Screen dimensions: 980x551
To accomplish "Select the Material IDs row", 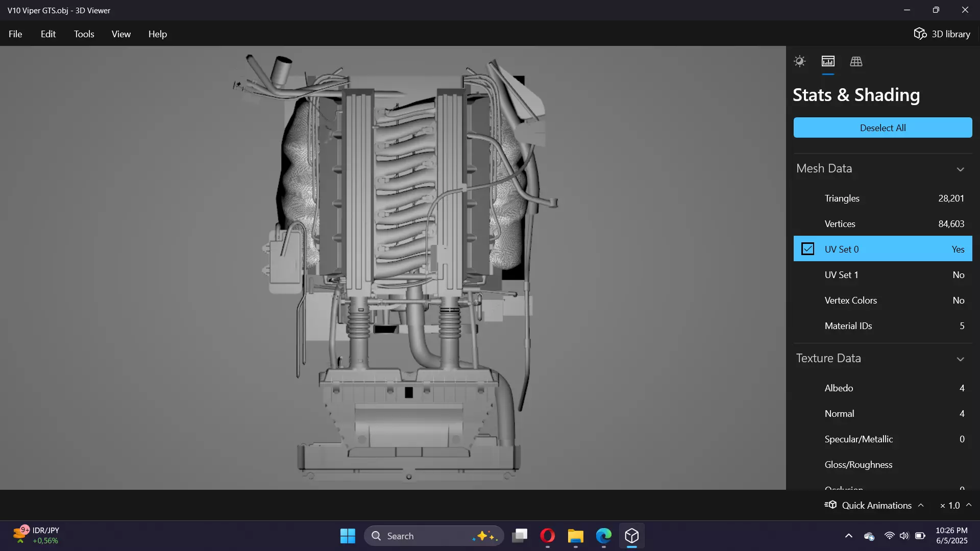I will [883, 325].
